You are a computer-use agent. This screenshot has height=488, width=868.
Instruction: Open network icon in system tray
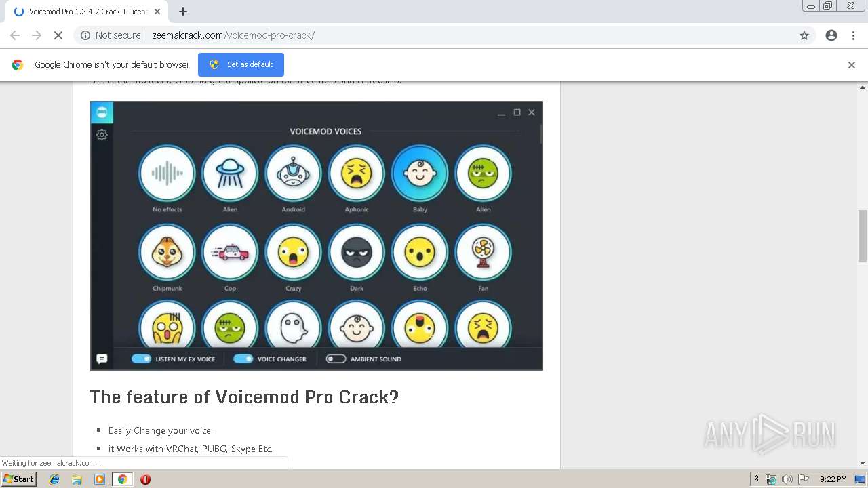tap(771, 479)
